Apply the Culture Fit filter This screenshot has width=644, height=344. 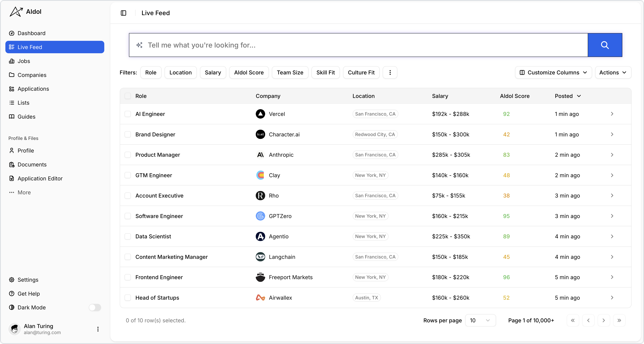point(361,73)
